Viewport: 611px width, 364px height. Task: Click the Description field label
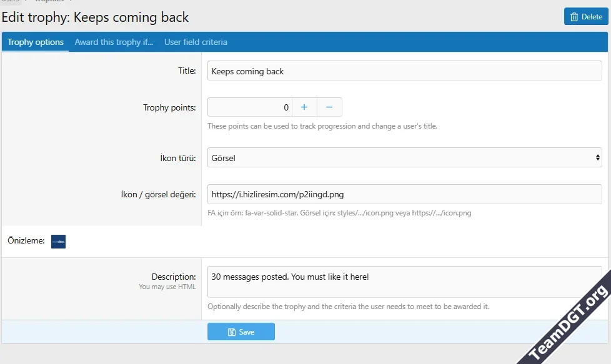174,277
